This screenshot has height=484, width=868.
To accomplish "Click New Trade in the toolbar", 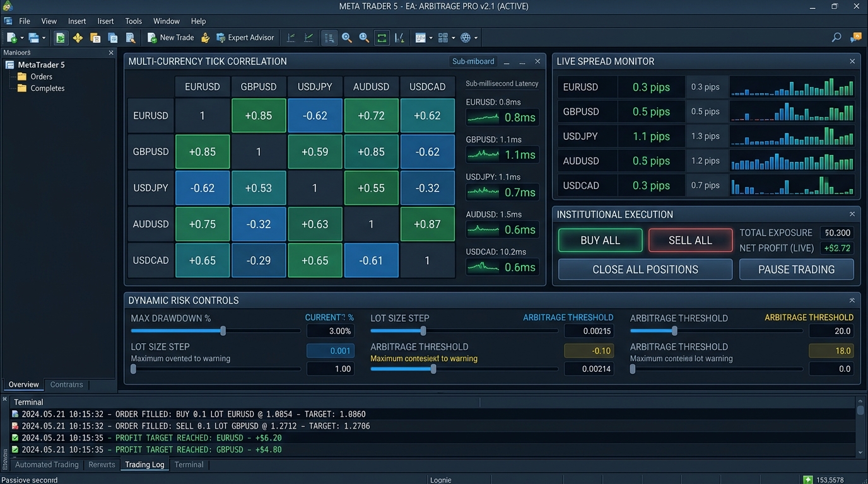I will tap(170, 38).
